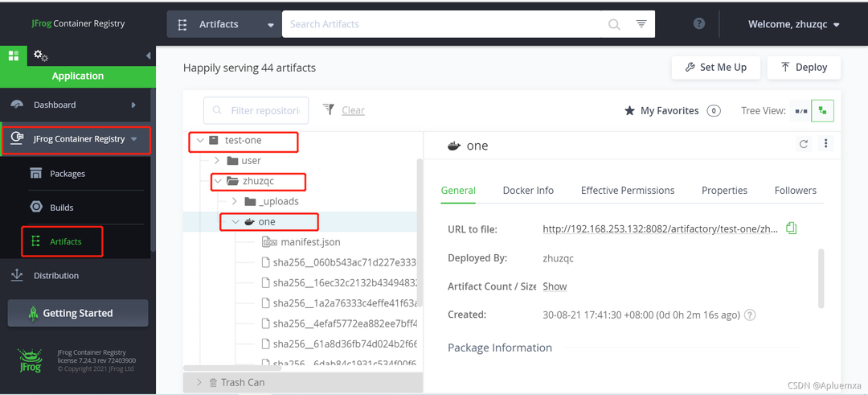Switch to hierarchical tree view icon
868x395 pixels.
pos(823,111)
